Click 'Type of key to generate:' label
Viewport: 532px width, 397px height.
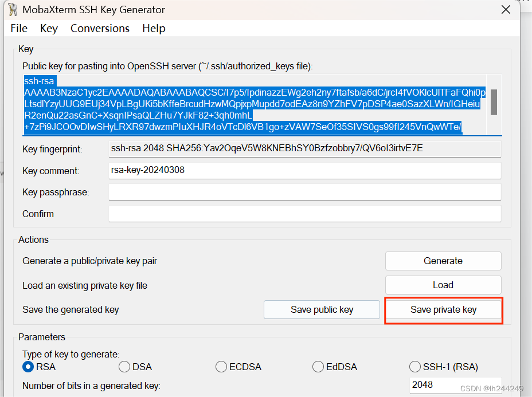[x=71, y=354]
